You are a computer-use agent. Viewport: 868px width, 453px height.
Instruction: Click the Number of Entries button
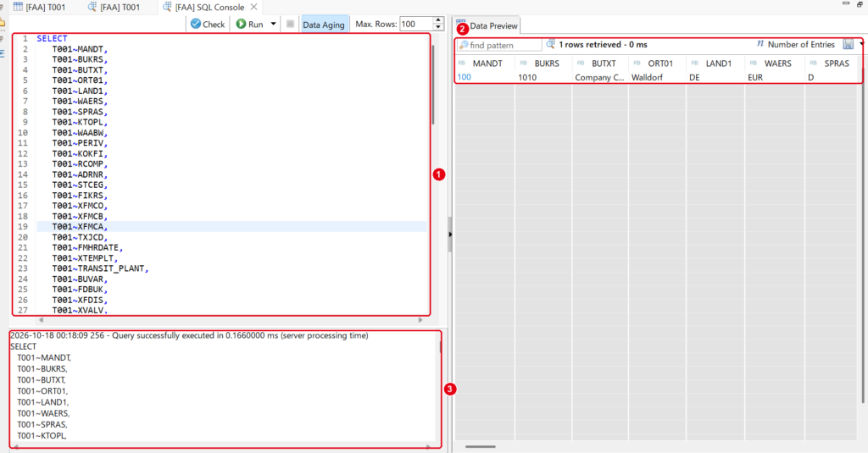[x=795, y=44]
